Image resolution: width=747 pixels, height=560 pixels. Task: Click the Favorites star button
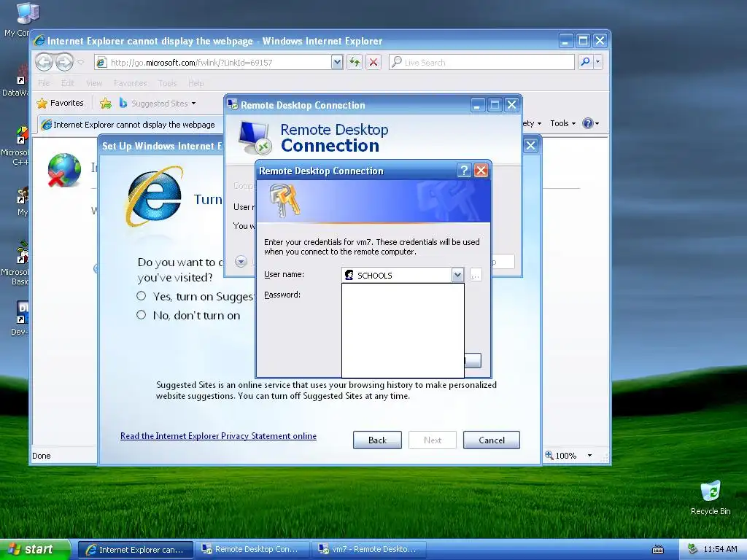tap(60, 103)
